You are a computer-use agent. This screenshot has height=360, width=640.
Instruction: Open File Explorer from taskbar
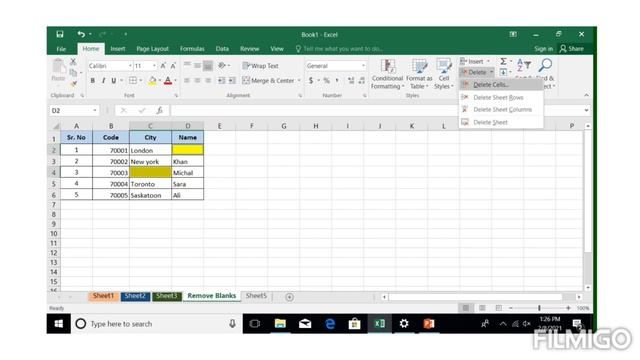tap(280, 324)
